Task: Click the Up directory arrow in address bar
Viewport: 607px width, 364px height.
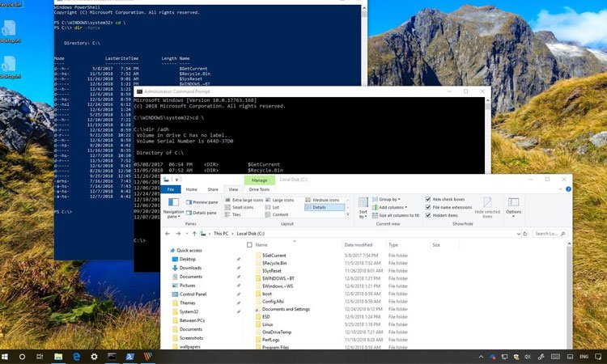Action: [x=193, y=232]
